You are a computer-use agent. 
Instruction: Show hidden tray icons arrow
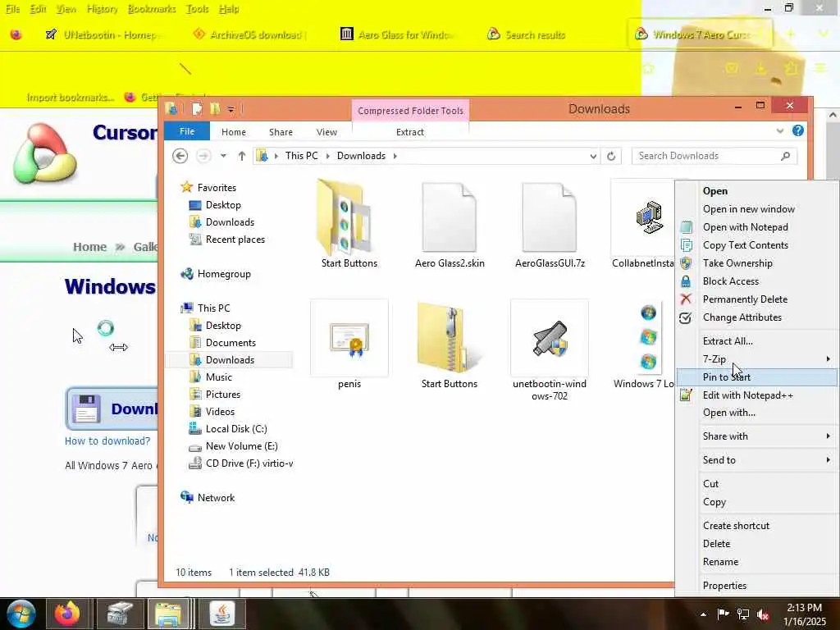[703, 614]
